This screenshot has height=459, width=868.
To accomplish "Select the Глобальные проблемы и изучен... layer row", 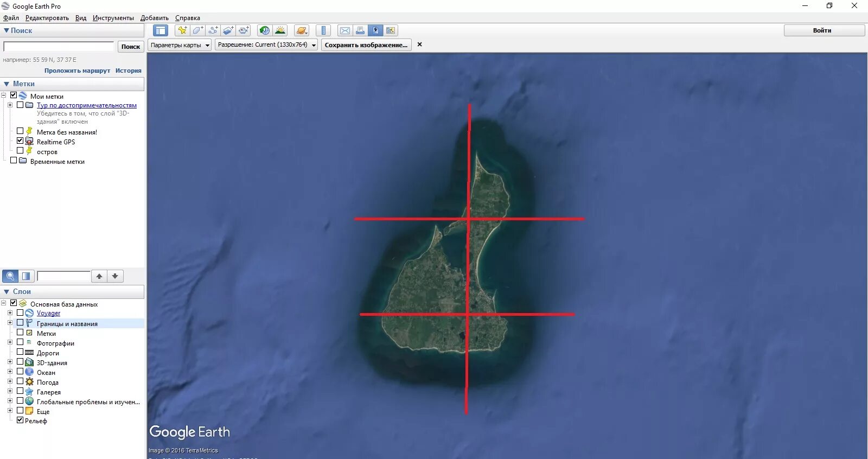I will [88, 401].
